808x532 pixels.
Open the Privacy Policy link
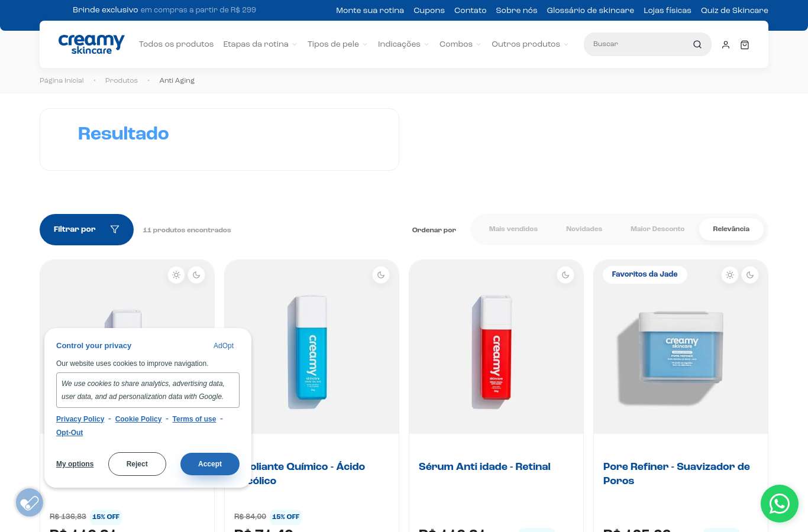(x=80, y=419)
